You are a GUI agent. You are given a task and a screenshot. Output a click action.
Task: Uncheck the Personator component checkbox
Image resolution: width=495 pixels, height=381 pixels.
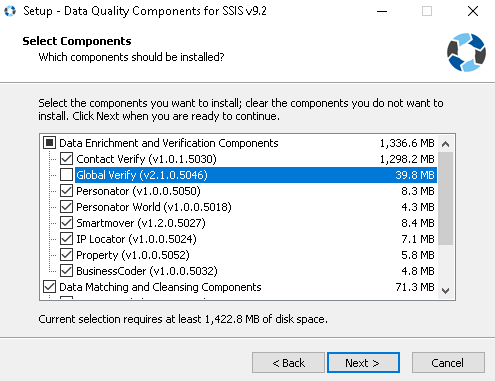pos(66,191)
